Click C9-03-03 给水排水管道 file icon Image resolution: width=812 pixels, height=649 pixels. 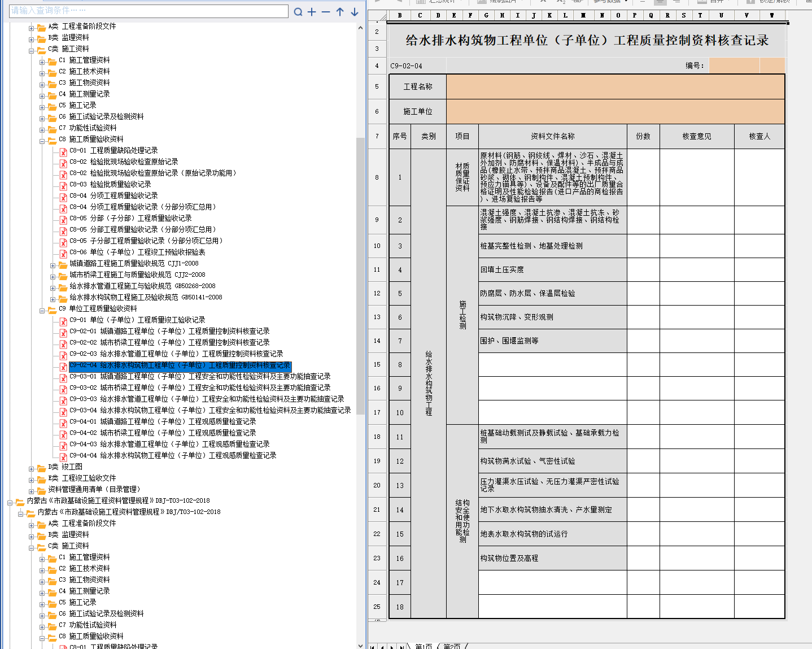coord(64,400)
